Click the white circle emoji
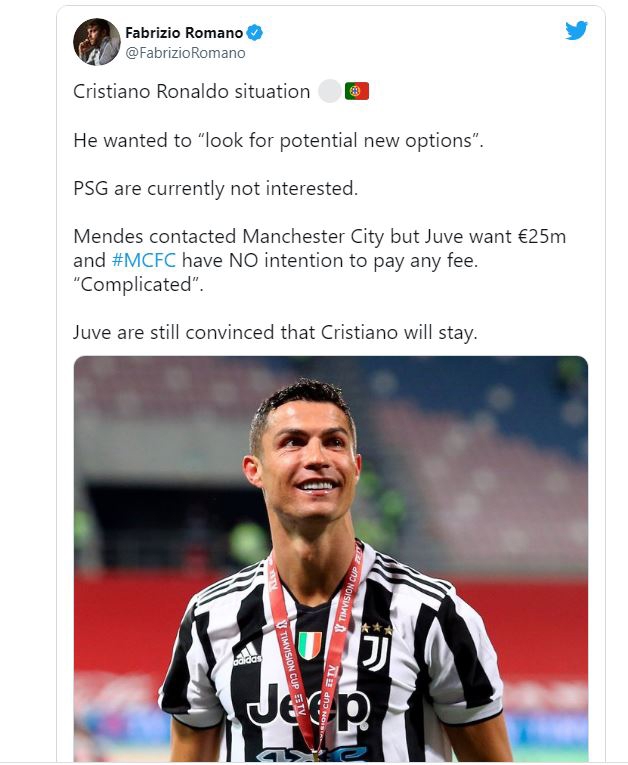The height and width of the screenshot is (765, 628). pos(329,92)
